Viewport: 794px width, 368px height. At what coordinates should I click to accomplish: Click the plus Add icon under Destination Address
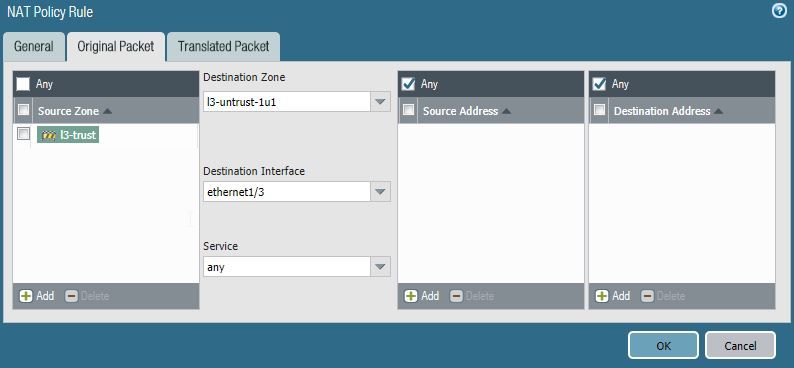[602, 296]
